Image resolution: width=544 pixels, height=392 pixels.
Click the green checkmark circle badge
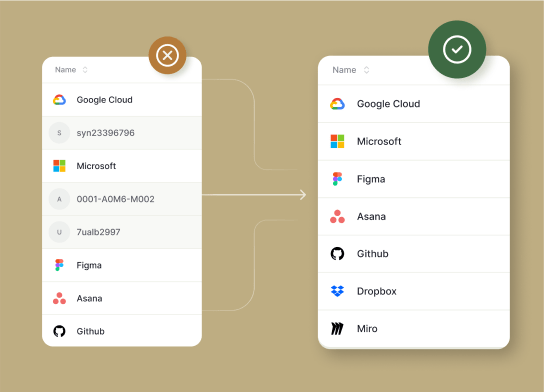click(457, 49)
